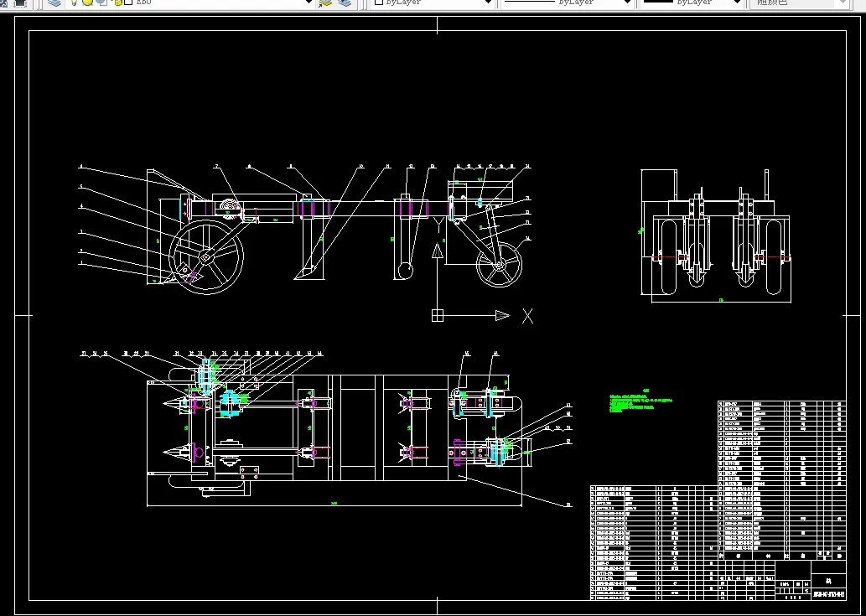Select the green technical notes text
The height and width of the screenshot is (616, 866).
(640, 401)
